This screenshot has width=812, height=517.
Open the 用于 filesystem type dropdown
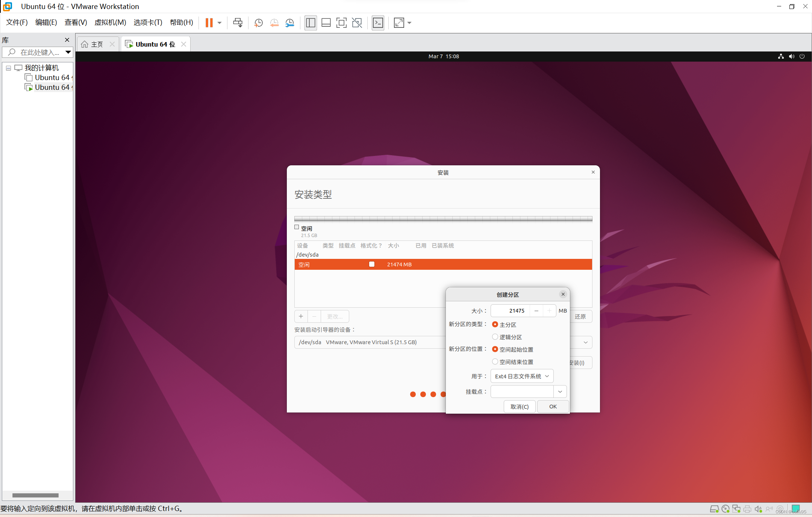pyautogui.click(x=522, y=376)
